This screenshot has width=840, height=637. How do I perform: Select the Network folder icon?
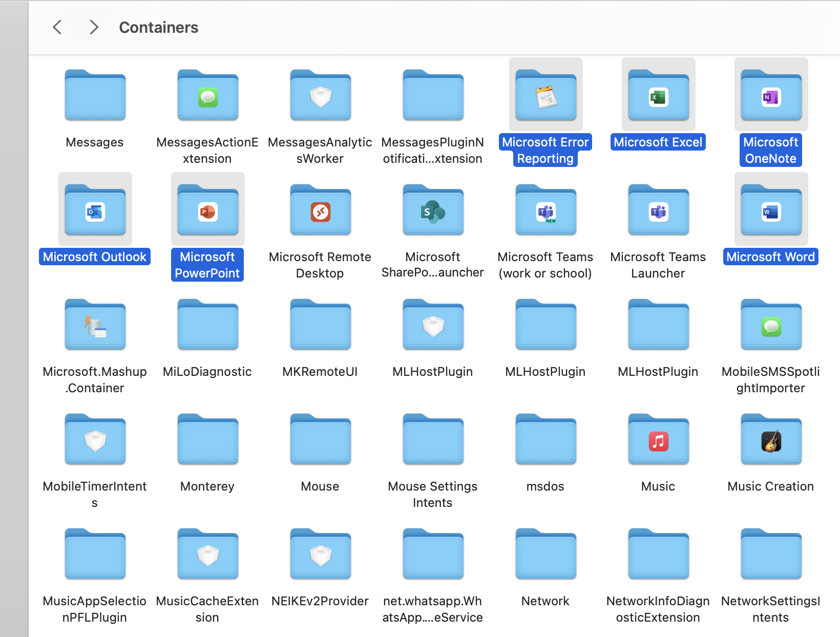(x=546, y=554)
